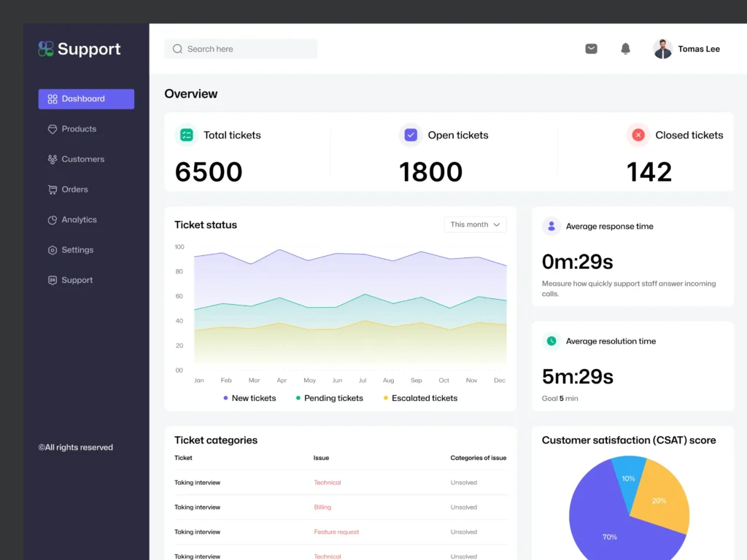Click the 5m:29s resolution time value
Viewport: 747px width, 560px height.
578,377
